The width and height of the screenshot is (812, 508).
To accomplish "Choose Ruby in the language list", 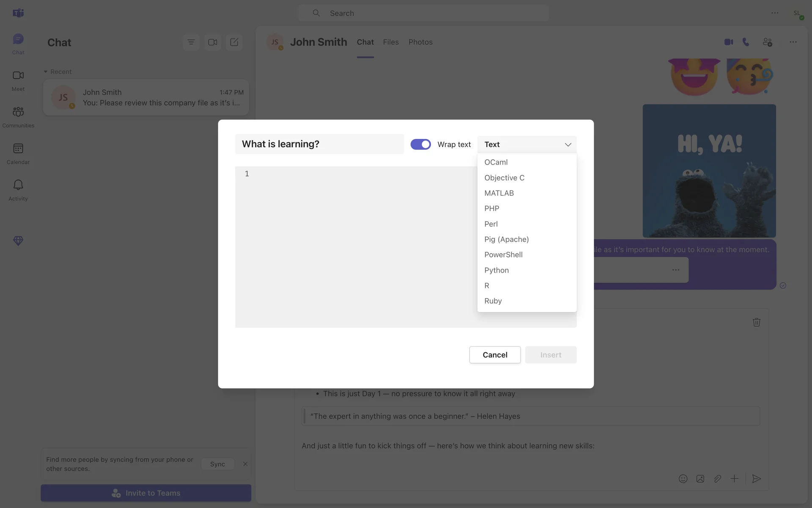I will tap(493, 301).
